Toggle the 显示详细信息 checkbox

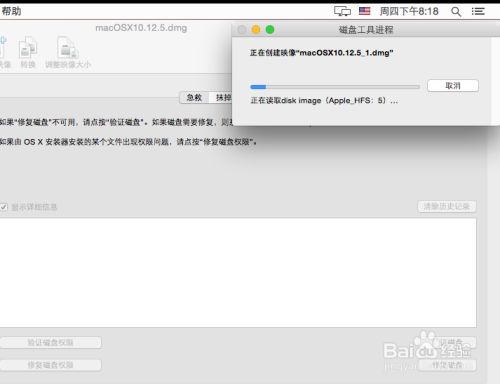pos(4,207)
